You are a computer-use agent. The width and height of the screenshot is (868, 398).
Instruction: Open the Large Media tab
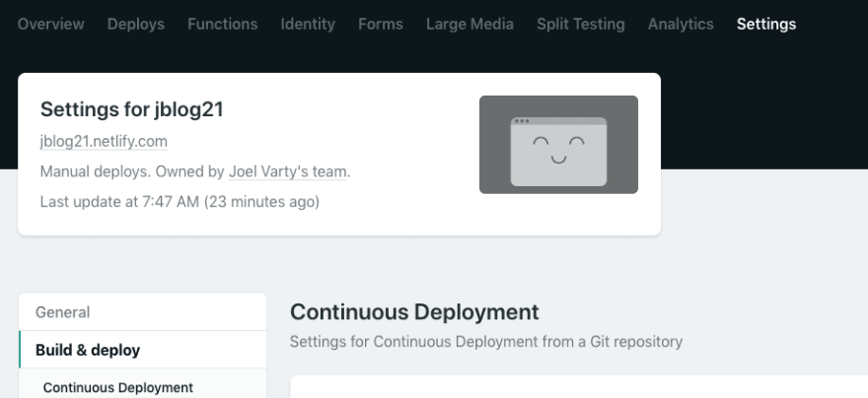coord(470,25)
